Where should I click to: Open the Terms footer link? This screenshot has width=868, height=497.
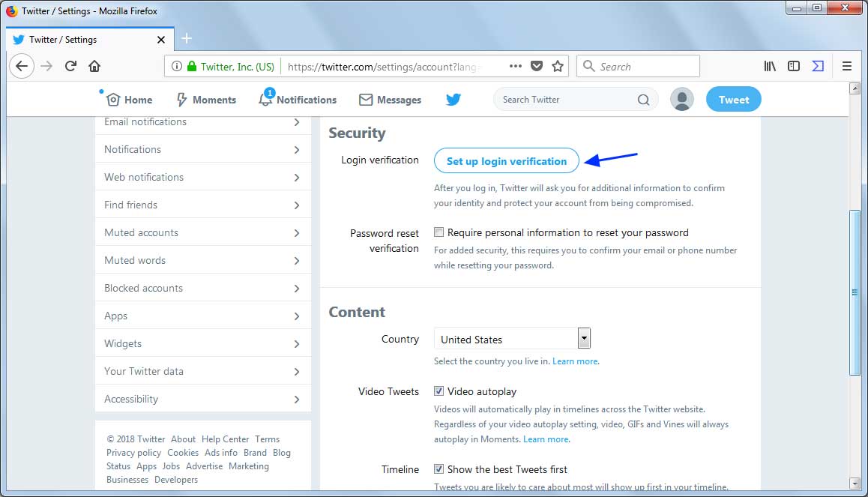pyautogui.click(x=268, y=439)
